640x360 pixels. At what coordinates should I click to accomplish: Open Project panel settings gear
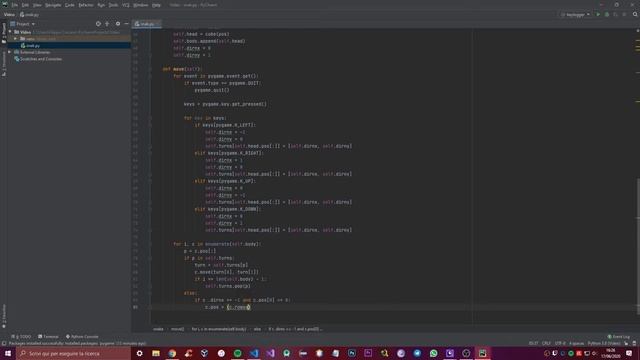point(118,24)
